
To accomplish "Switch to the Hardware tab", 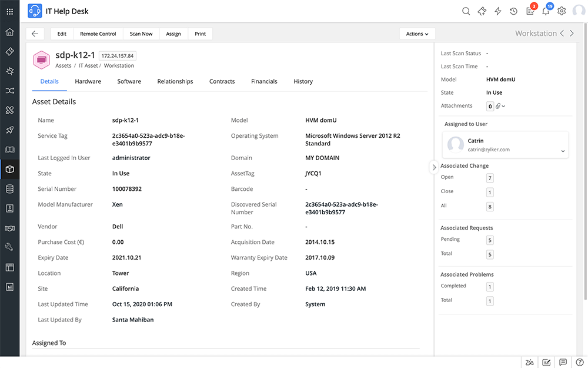I will tap(88, 81).
